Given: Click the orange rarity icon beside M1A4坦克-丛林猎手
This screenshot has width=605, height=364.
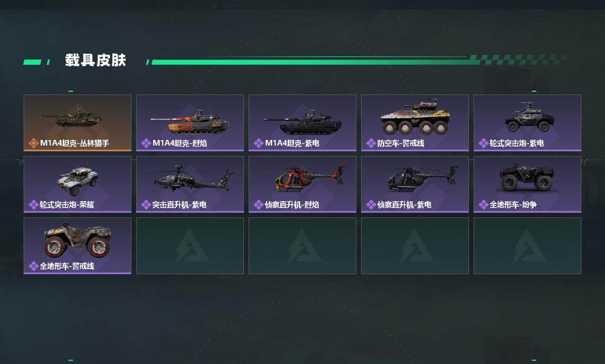Looking at the screenshot, I should coord(34,143).
